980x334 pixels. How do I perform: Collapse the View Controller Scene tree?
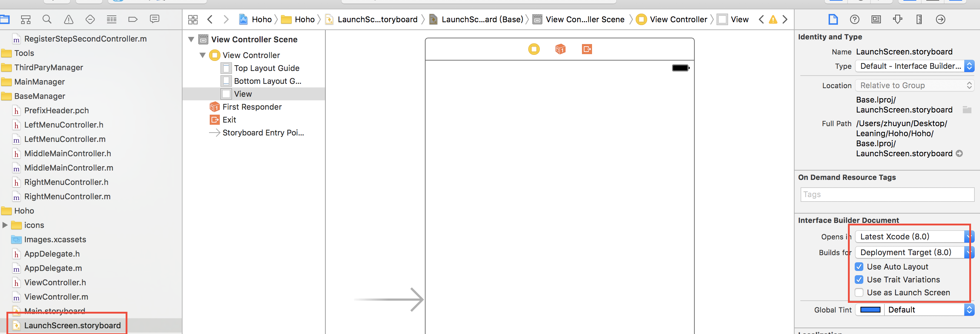[x=191, y=40]
